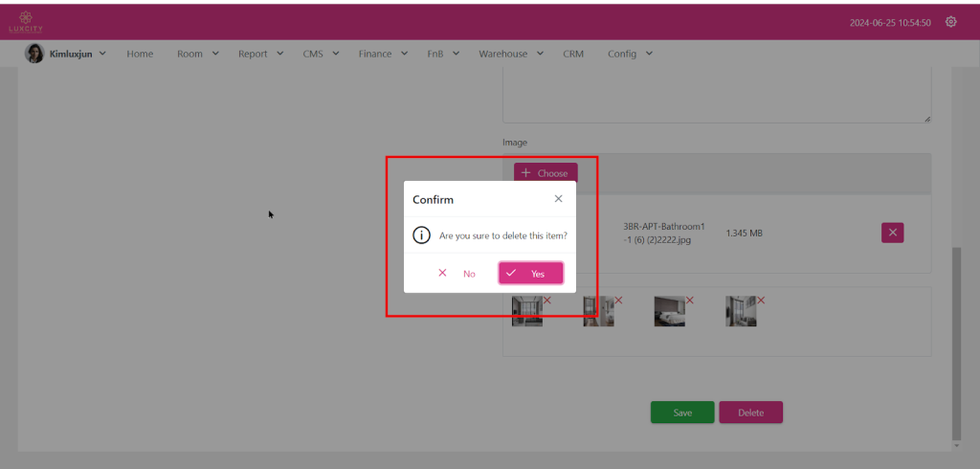Cancel deletion by pressing No
Screen dimensions: 980x469
click(x=457, y=273)
